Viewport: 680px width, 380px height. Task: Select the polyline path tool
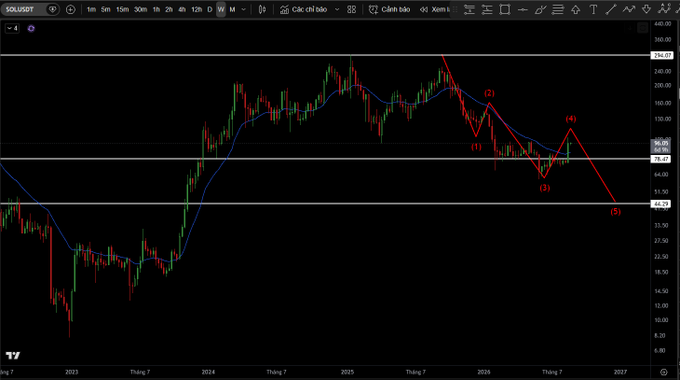coord(629,9)
